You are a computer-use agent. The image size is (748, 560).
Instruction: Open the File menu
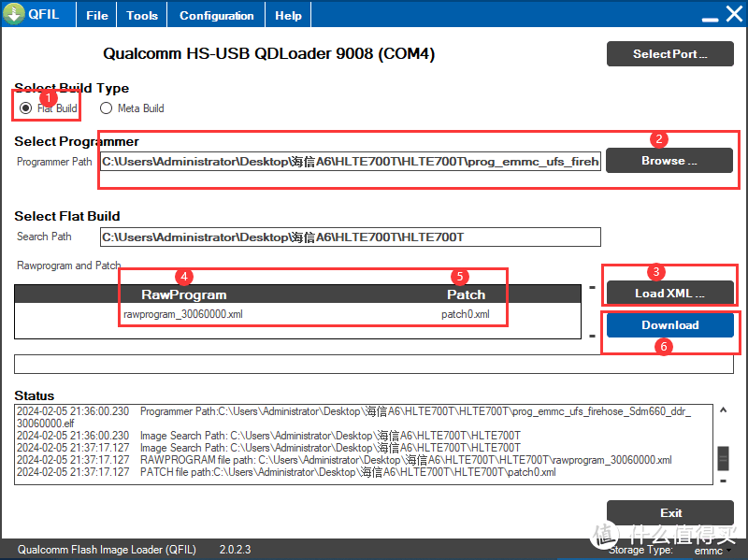click(x=97, y=16)
